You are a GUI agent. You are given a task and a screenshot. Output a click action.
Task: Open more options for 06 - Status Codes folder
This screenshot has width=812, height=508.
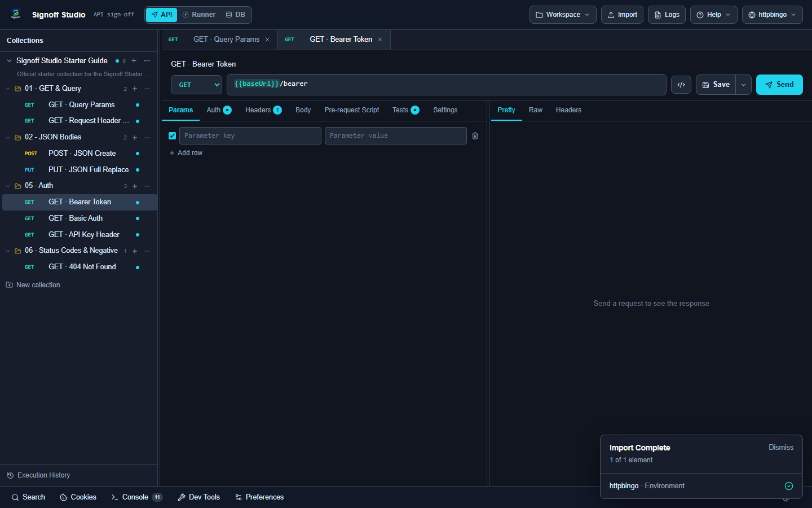click(147, 251)
